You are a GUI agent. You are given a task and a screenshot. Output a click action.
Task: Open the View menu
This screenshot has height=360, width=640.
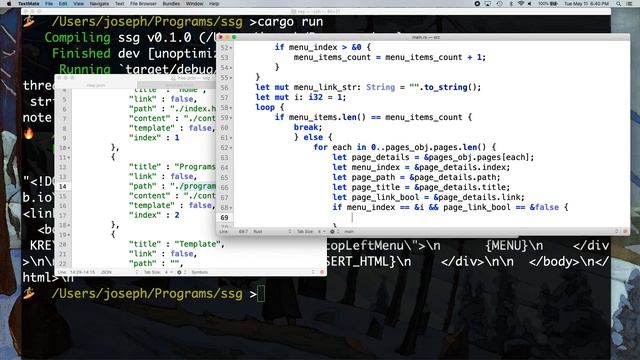[78, 4]
